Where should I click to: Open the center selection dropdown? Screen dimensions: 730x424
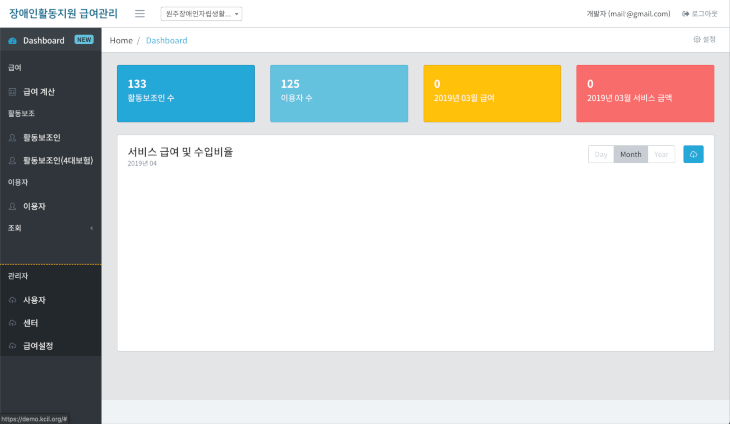pos(200,14)
